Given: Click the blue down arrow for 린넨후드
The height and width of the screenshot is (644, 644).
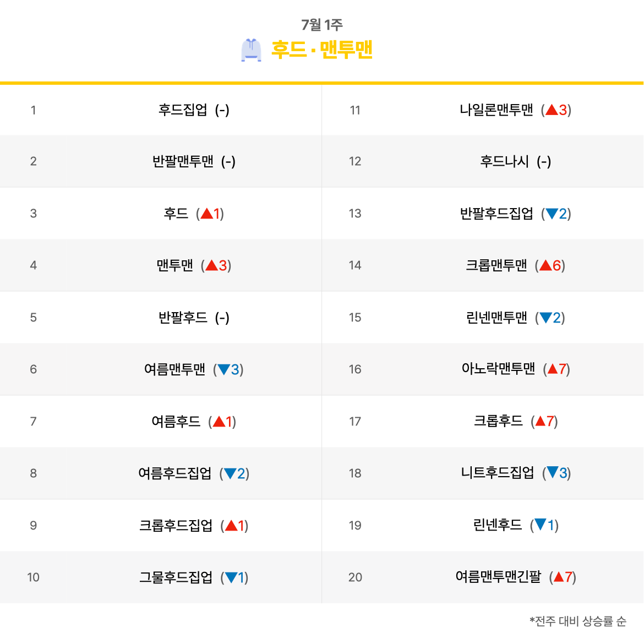Looking at the screenshot, I should pos(541,525).
